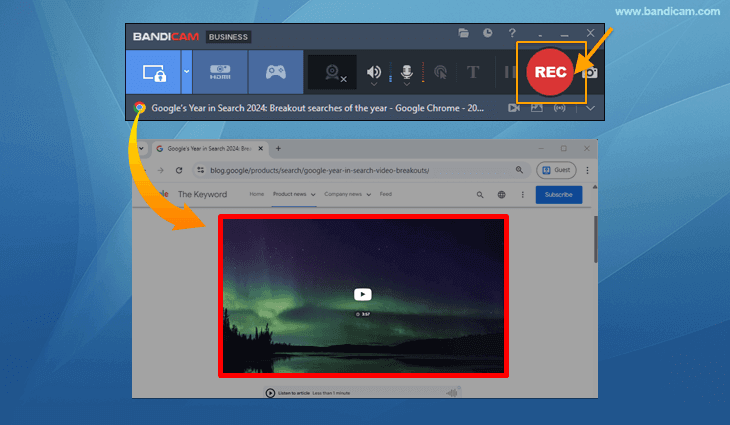Open Chrome tab search dropdown

point(141,148)
